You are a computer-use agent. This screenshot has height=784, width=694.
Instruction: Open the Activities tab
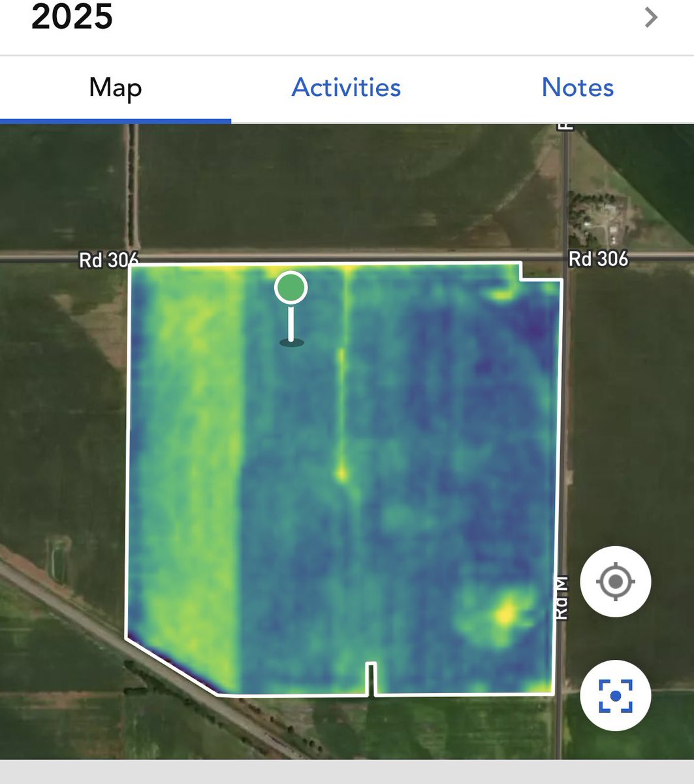point(346,88)
